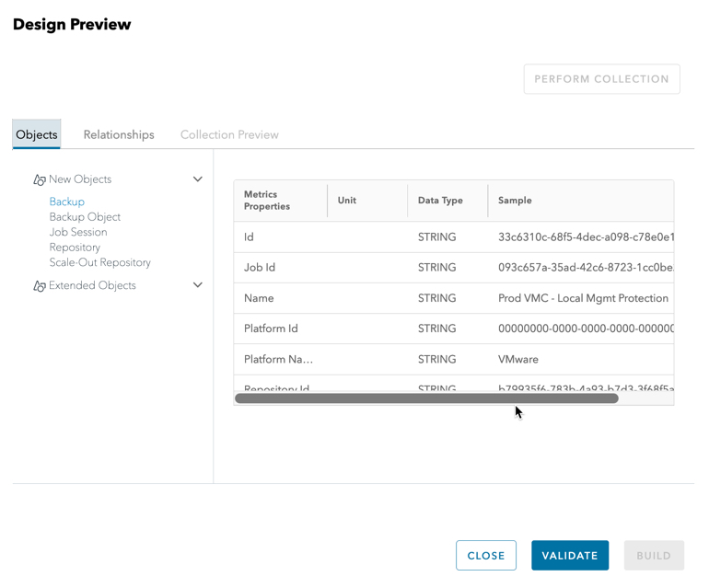The height and width of the screenshot is (588, 709).
Task: Click the sample value 33c6310c-68f5-4dec
Action: (586, 236)
